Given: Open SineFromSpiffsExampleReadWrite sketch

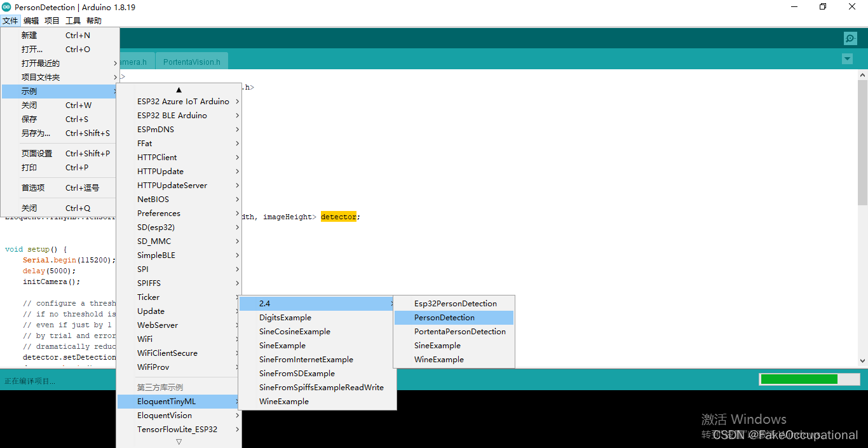Looking at the screenshot, I should pyautogui.click(x=318, y=388).
